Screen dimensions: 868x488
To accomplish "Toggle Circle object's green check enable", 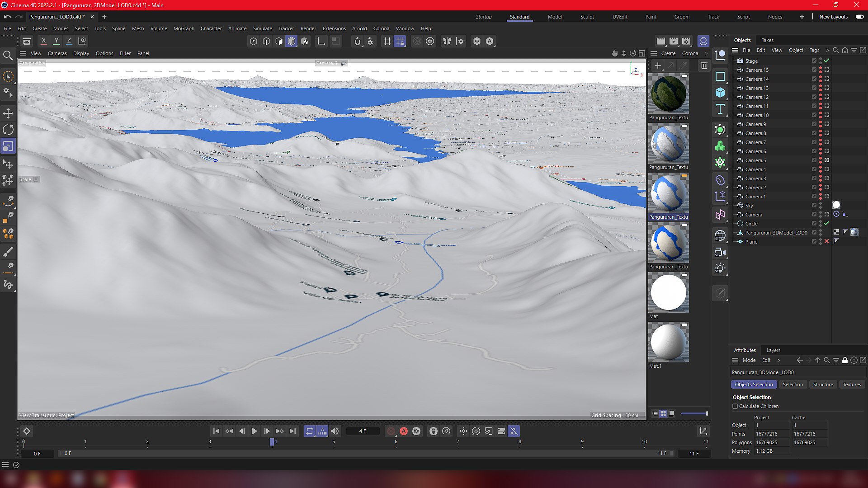I will point(827,224).
